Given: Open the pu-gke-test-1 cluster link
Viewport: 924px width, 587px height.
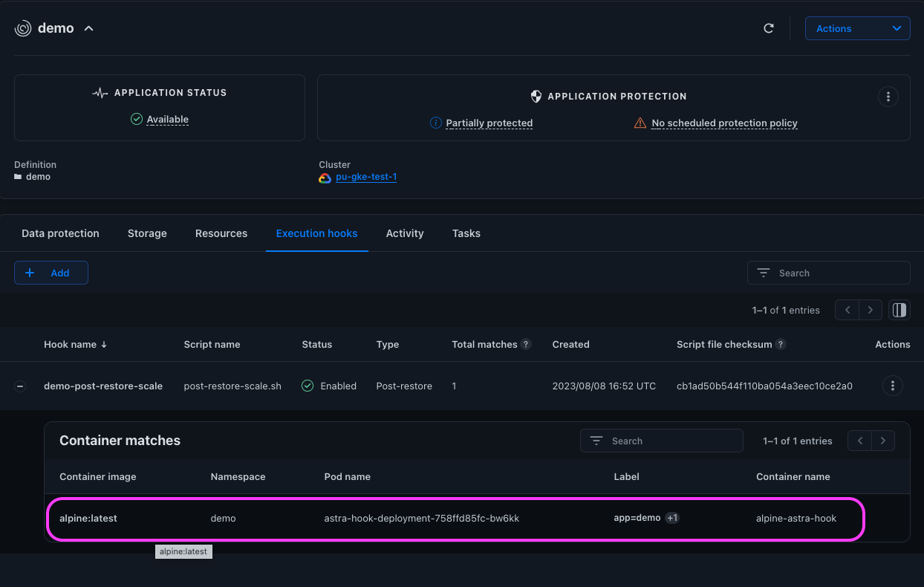Looking at the screenshot, I should pos(365,177).
